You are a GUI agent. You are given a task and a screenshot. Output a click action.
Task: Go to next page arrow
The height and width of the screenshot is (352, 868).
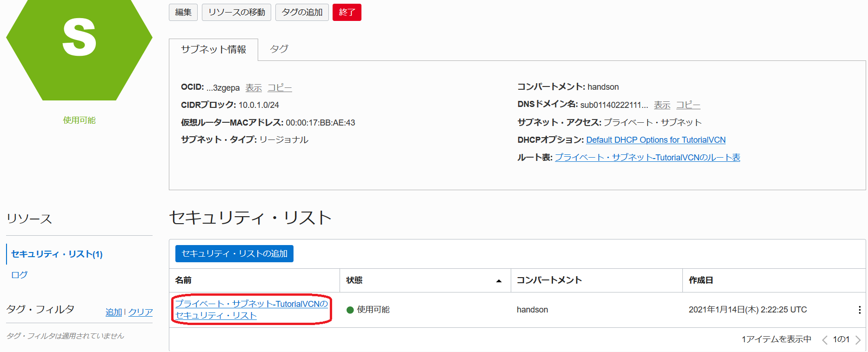858,340
